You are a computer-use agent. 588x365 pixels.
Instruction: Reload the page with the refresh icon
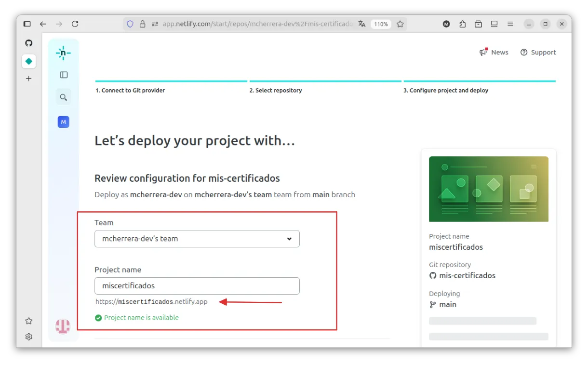tap(75, 24)
